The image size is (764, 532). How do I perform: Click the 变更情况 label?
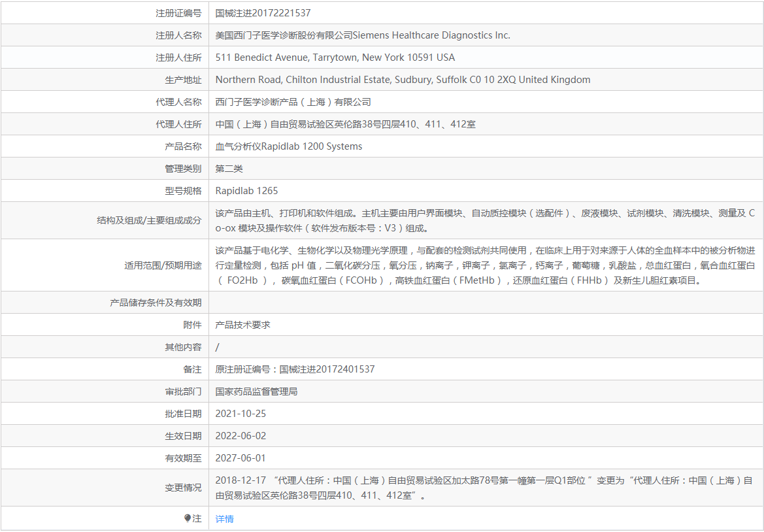183,488
